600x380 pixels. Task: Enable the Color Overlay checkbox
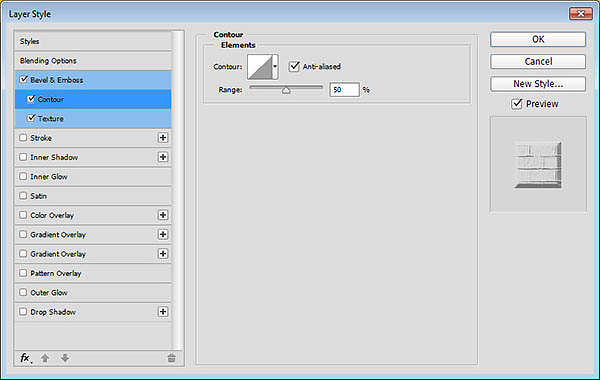click(23, 215)
